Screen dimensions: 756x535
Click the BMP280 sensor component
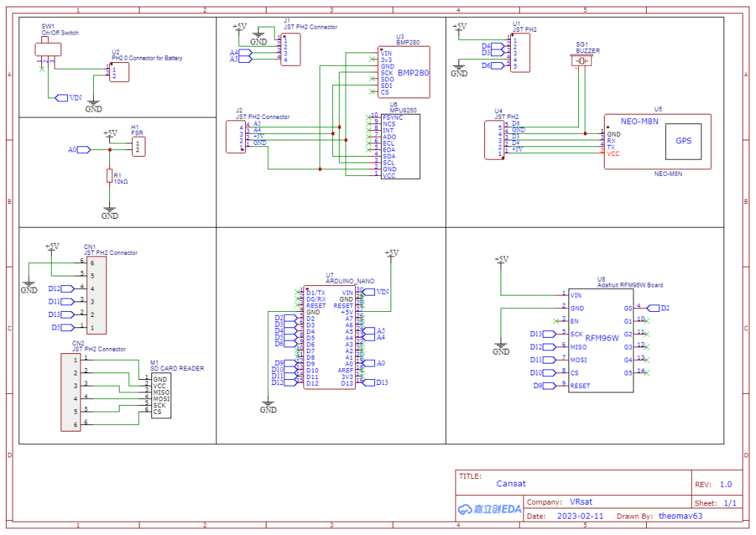(x=404, y=72)
